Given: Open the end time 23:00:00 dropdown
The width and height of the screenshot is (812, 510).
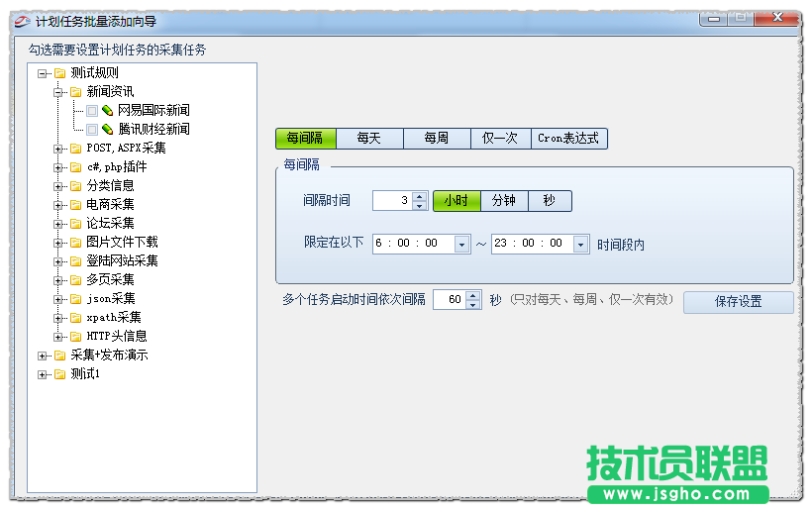Looking at the screenshot, I should [581, 244].
